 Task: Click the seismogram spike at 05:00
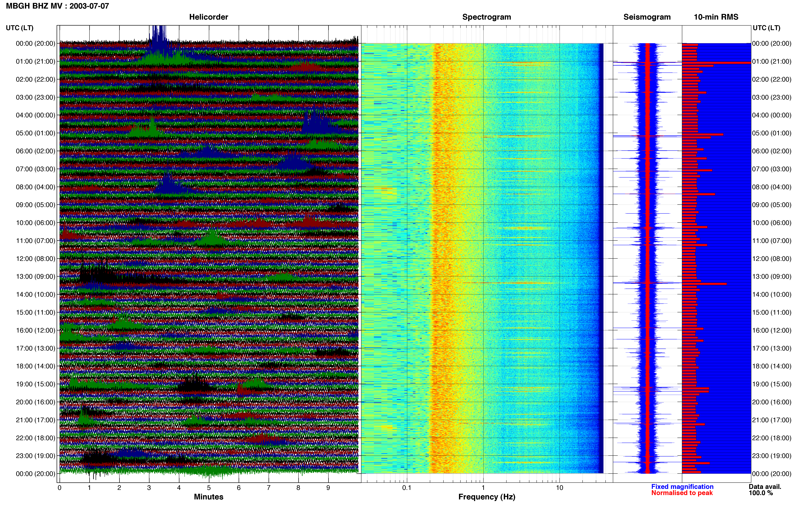pos(647,135)
